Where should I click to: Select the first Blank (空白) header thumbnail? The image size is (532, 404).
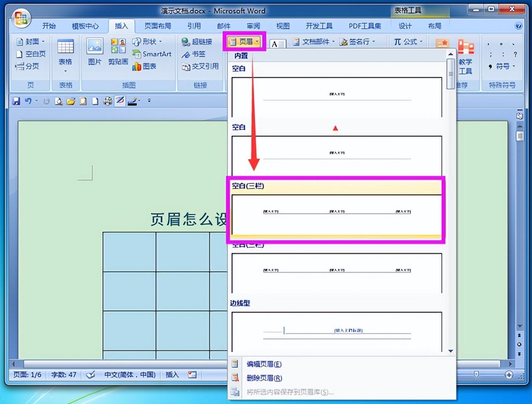click(337, 97)
